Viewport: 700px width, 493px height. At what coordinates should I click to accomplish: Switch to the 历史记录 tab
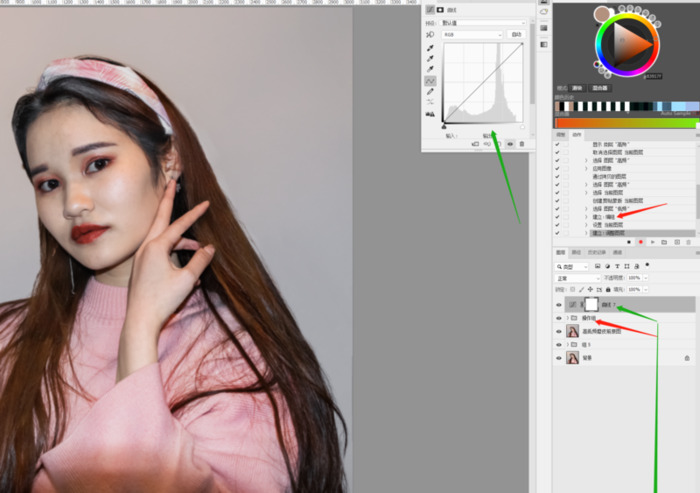(x=596, y=253)
